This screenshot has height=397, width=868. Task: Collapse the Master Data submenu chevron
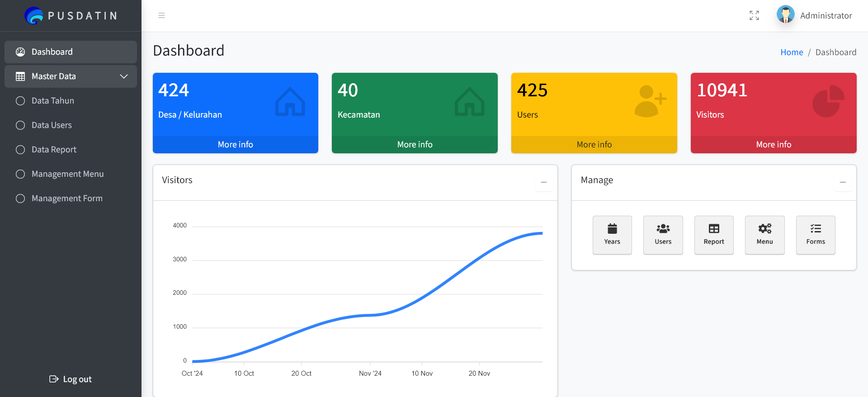[124, 76]
